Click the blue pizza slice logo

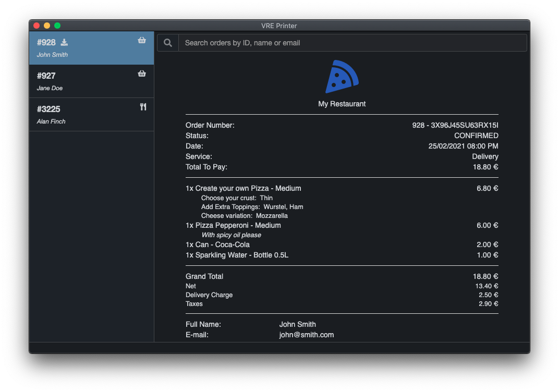click(342, 77)
